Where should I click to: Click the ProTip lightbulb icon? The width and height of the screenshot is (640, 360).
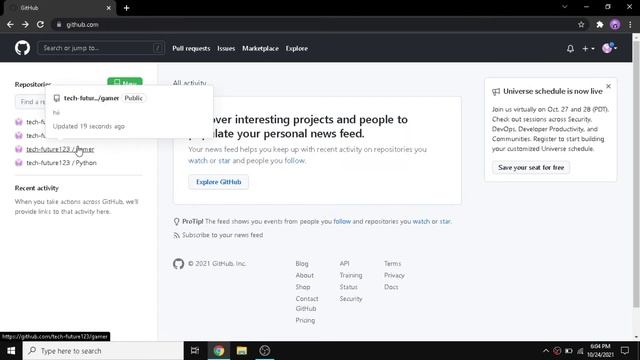176,222
